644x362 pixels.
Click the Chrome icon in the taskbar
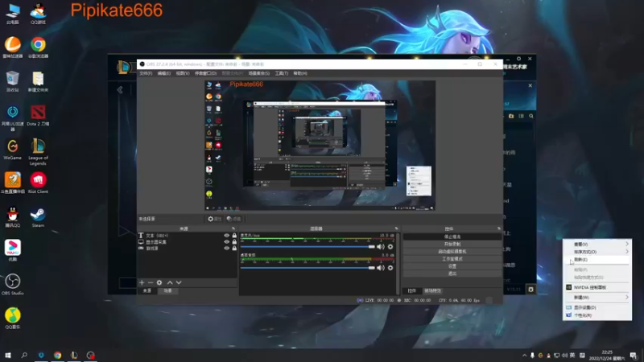click(x=57, y=355)
